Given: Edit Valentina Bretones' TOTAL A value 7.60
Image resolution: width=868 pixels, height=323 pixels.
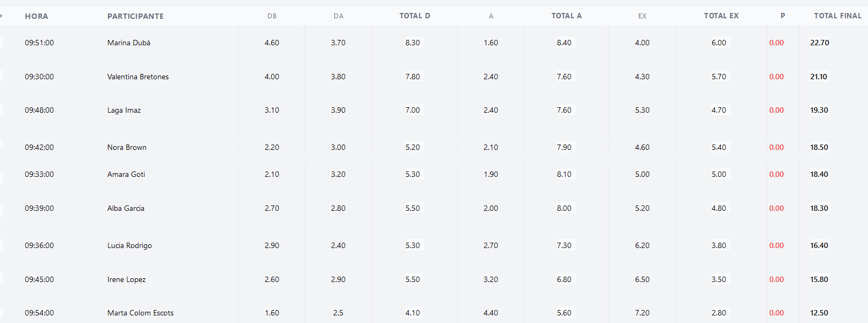Looking at the screenshot, I should pyautogui.click(x=564, y=77).
